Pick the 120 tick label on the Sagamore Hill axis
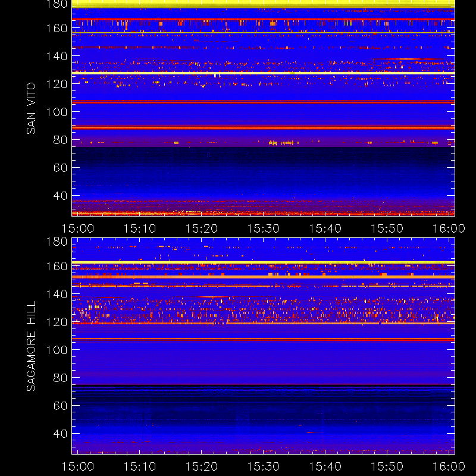 pyautogui.click(x=57, y=322)
